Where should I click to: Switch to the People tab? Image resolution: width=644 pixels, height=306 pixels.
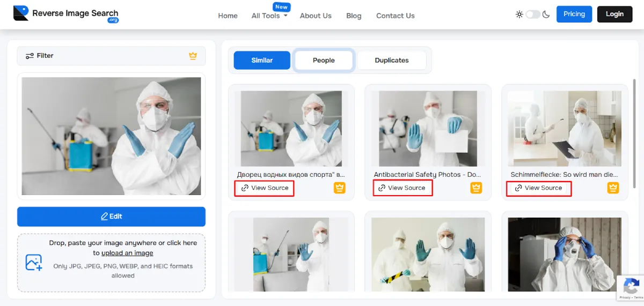[x=324, y=61]
